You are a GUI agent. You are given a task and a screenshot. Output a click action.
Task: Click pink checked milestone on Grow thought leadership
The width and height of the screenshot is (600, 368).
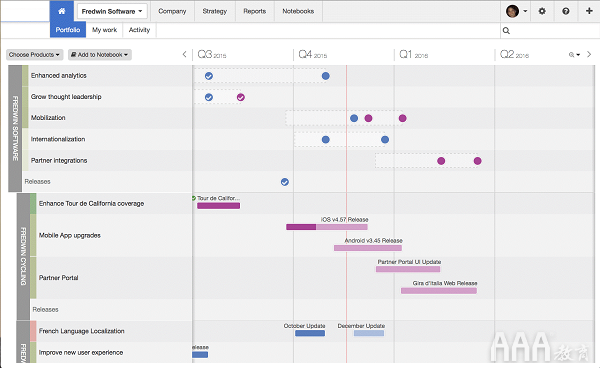click(240, 97)
